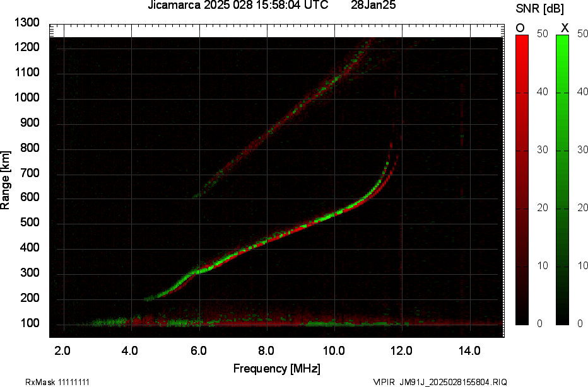This screenshot has width=588, height=387.
Task: Click the 4.0 frequency tick label
Action: coord(130,351)
